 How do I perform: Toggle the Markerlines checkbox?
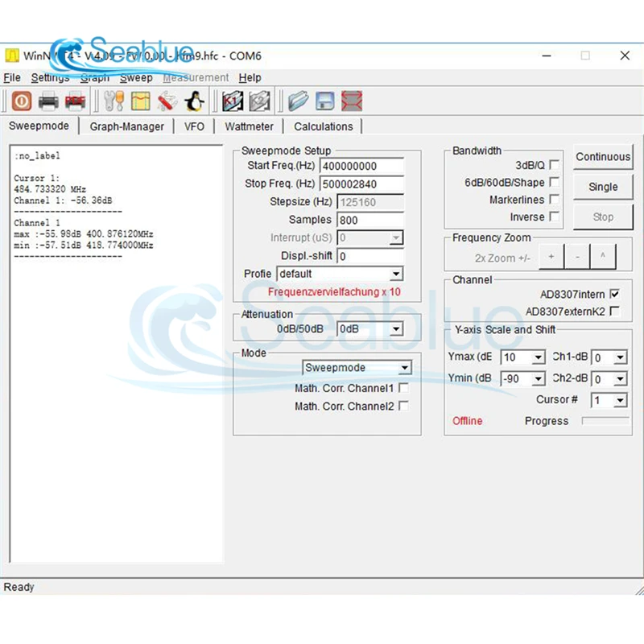[554, 199]
